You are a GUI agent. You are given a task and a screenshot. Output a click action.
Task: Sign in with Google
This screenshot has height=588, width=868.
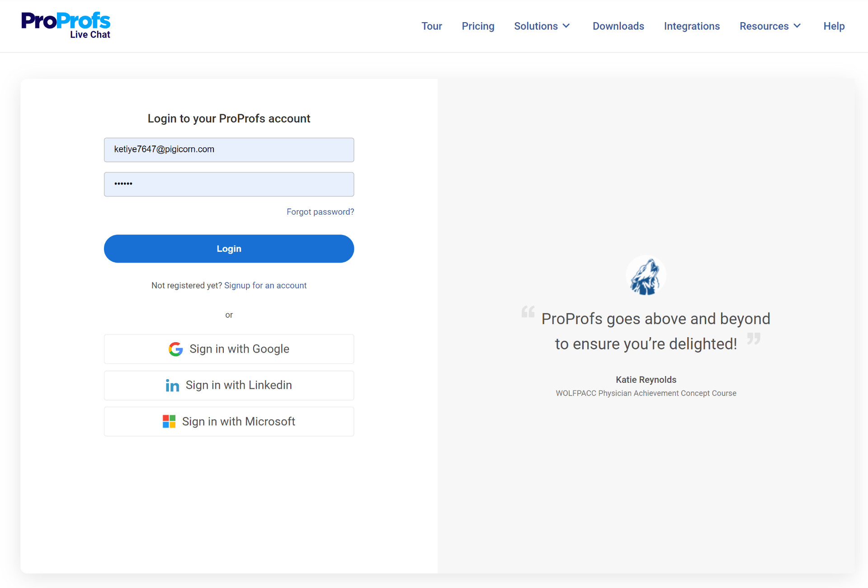[x=229, y=349]
